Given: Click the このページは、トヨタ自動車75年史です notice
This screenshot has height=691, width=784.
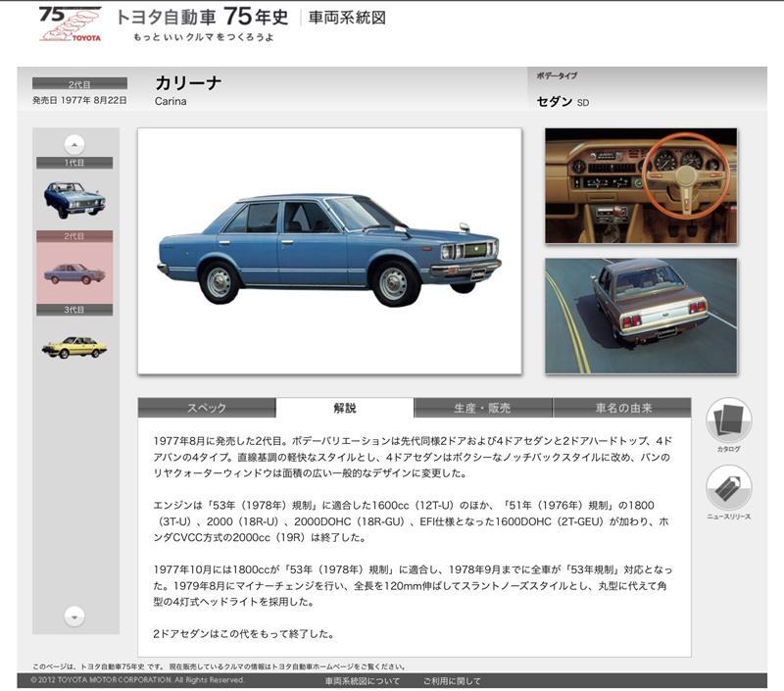Looking at the screenshot, I should [x=219, y=666].
